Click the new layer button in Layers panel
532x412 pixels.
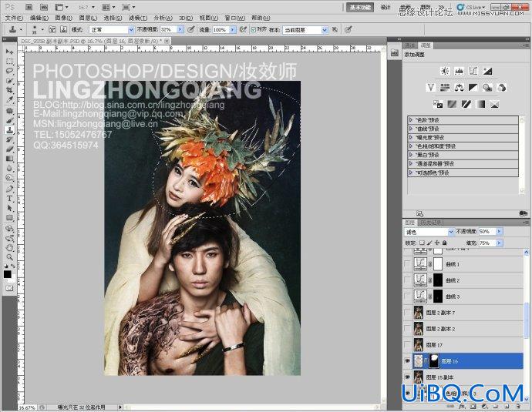click(x=507, y=406)
